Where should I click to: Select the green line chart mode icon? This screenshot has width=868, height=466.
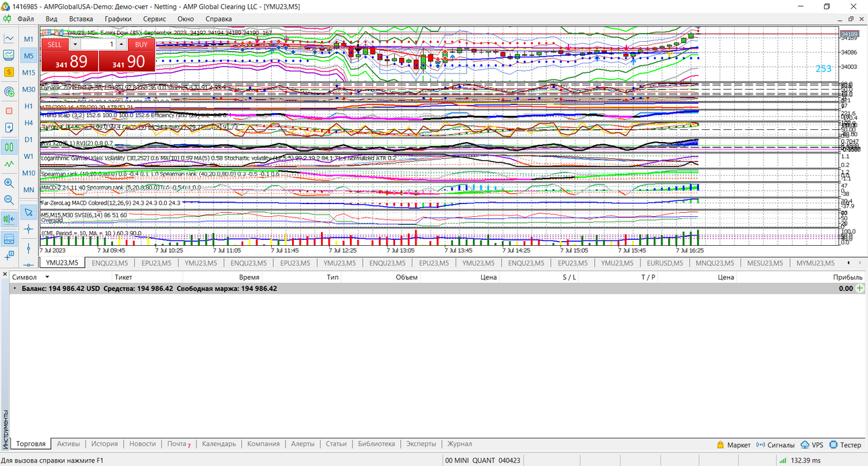pos(9,163)
